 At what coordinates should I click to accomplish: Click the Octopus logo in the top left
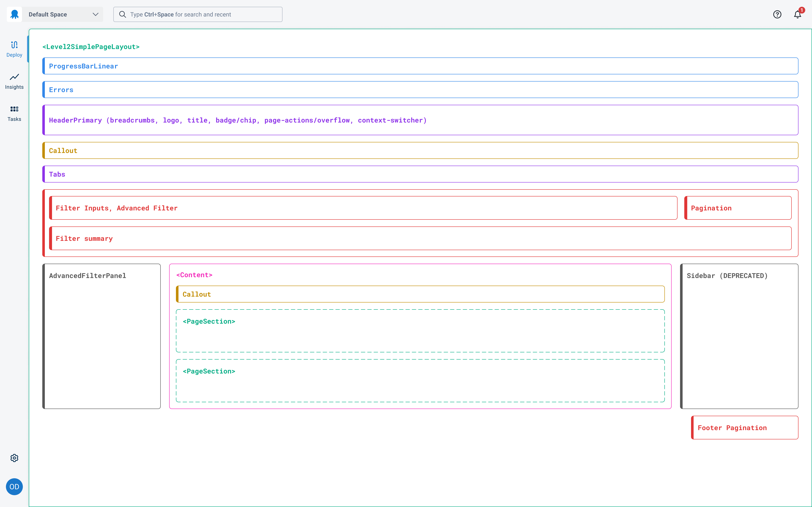tap(14, 14)
